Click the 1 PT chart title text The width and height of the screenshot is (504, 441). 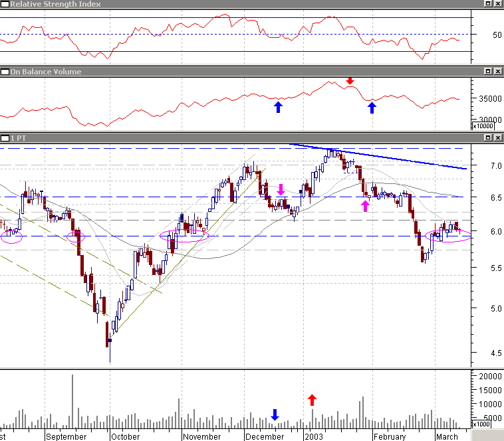coord(18,138)
